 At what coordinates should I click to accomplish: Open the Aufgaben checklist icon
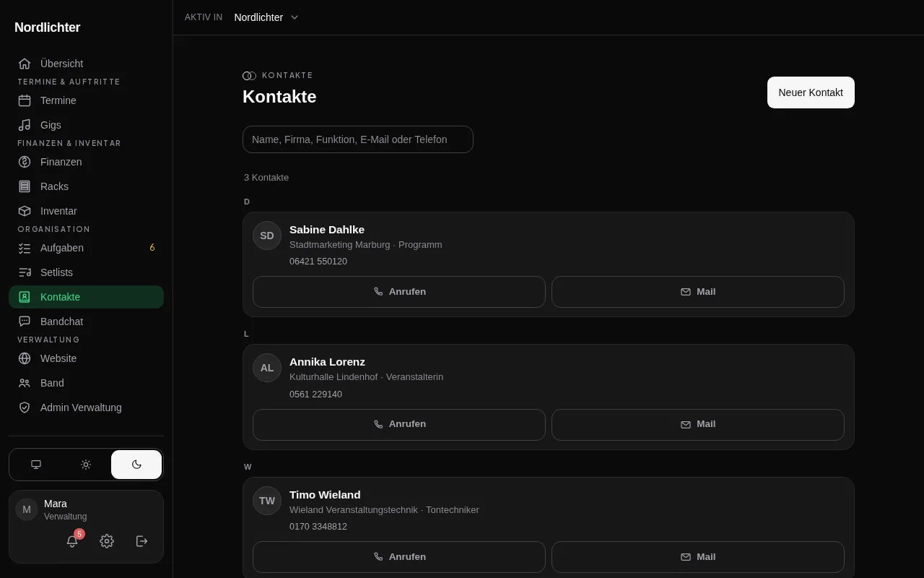coord(25,248)
